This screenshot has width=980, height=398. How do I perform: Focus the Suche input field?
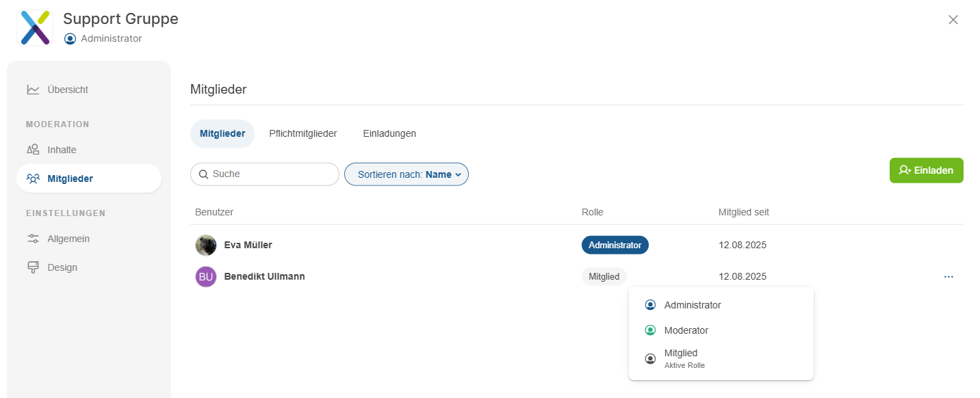[272, 174]
